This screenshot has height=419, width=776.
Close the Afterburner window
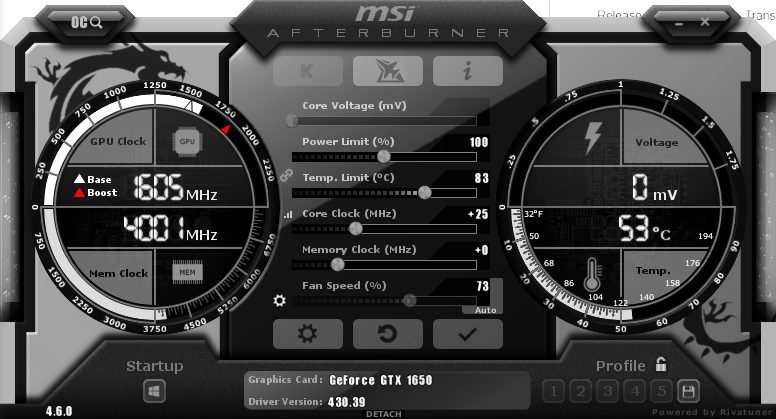[x=705, y=22]
